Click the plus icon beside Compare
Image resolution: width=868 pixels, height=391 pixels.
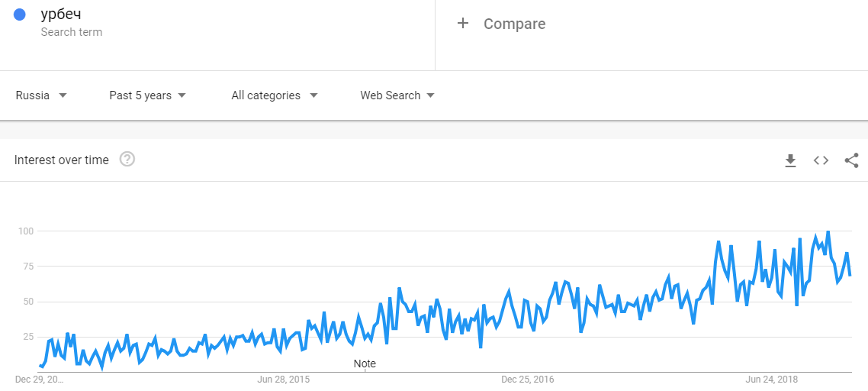(462, 24)
